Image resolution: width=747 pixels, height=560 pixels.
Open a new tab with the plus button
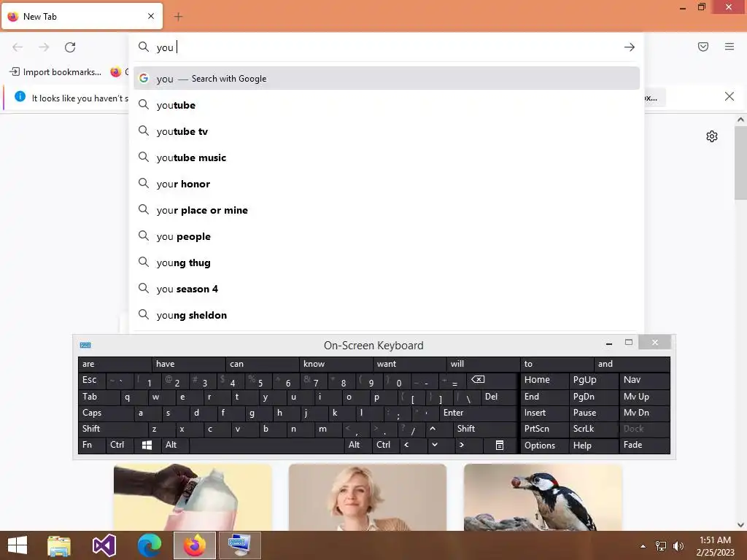(178, 17)
